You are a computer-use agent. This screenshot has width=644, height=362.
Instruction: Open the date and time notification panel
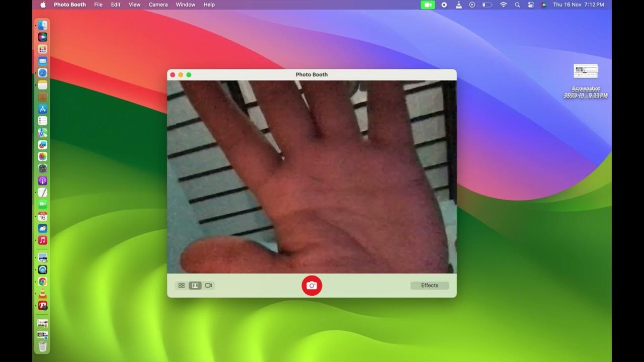tap(579, 5)
